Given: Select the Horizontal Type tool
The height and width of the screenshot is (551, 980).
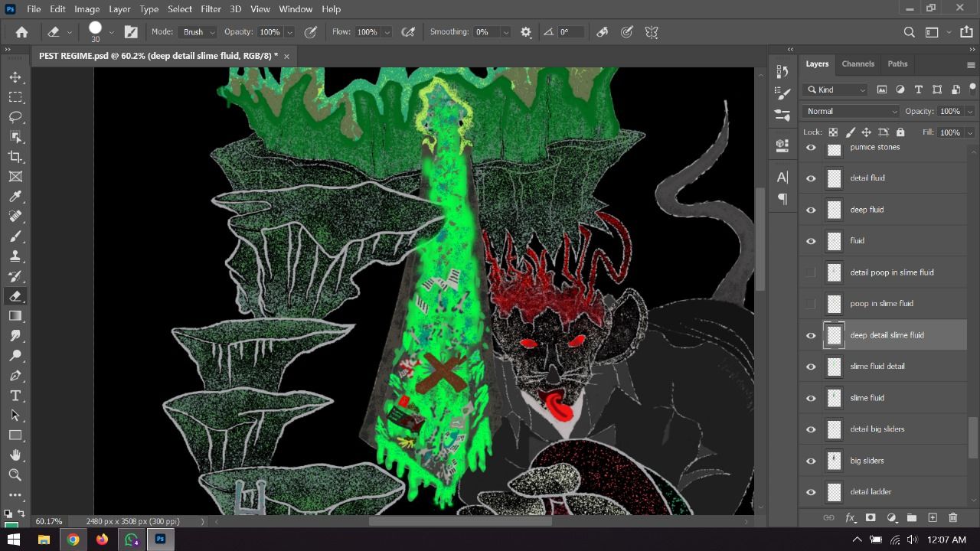Looking at the screenshot, I should tap(15, 396).
